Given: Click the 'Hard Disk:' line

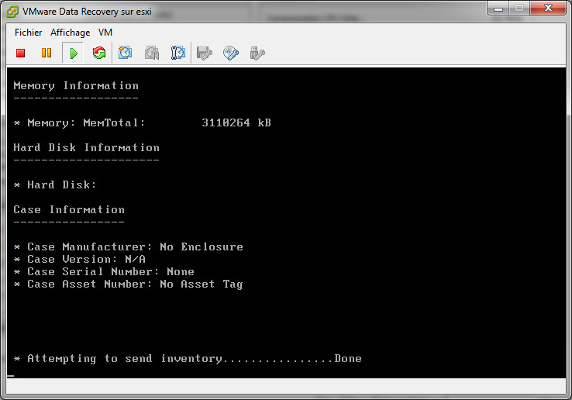Looking at the screenshot, I should (55, 185).
